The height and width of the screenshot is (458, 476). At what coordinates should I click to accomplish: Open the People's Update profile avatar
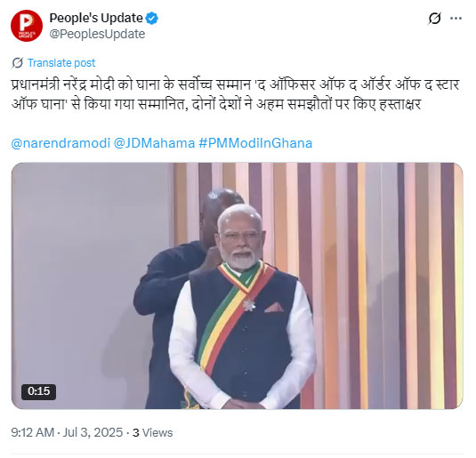tap(27, 26)
